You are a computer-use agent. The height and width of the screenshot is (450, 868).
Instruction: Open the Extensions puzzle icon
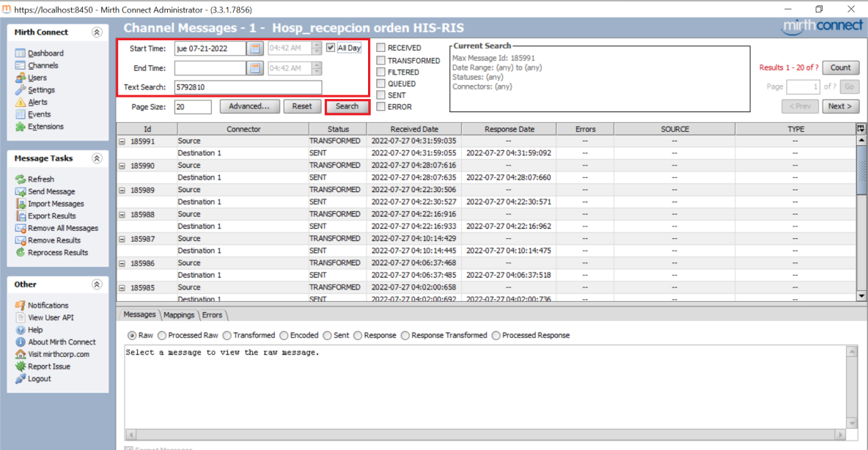point(21,127)
